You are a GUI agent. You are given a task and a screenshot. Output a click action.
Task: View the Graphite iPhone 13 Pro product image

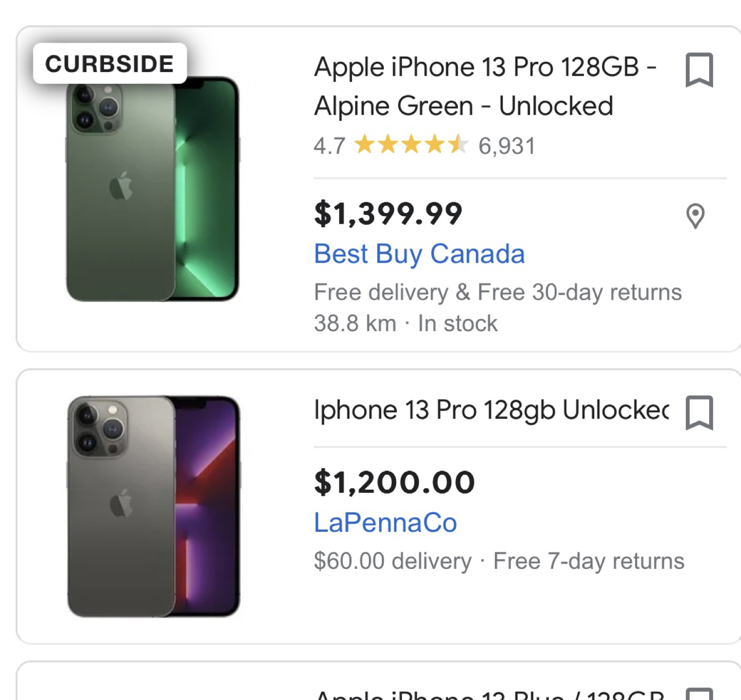pos(154,507)
